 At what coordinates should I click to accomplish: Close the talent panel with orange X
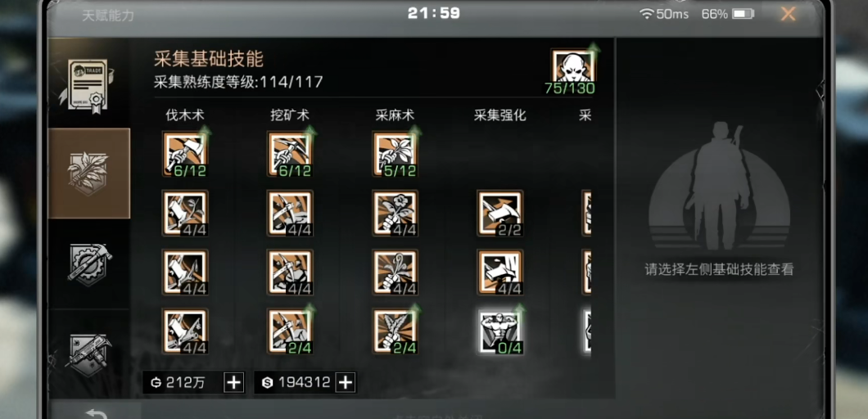pyautogui.click(x=789, y=14)
